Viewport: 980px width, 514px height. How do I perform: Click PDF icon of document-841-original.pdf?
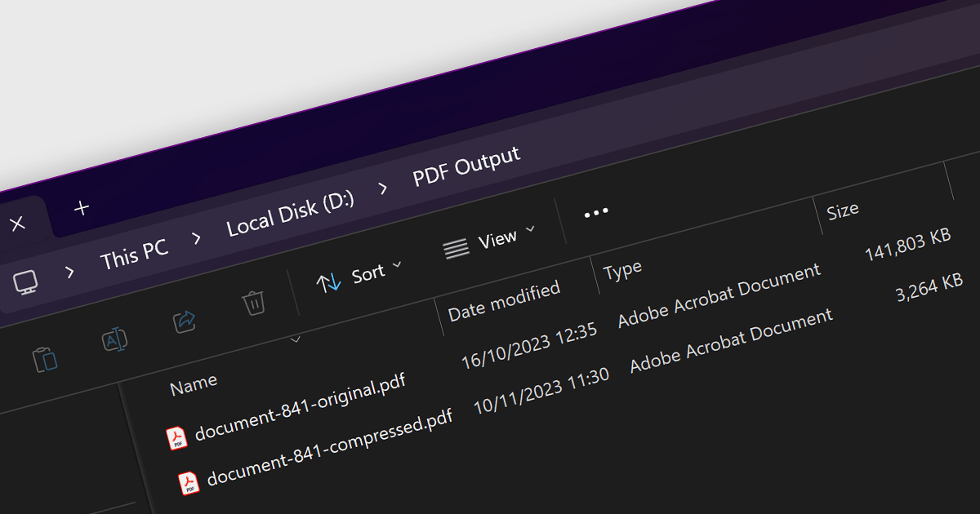[177, 438]
